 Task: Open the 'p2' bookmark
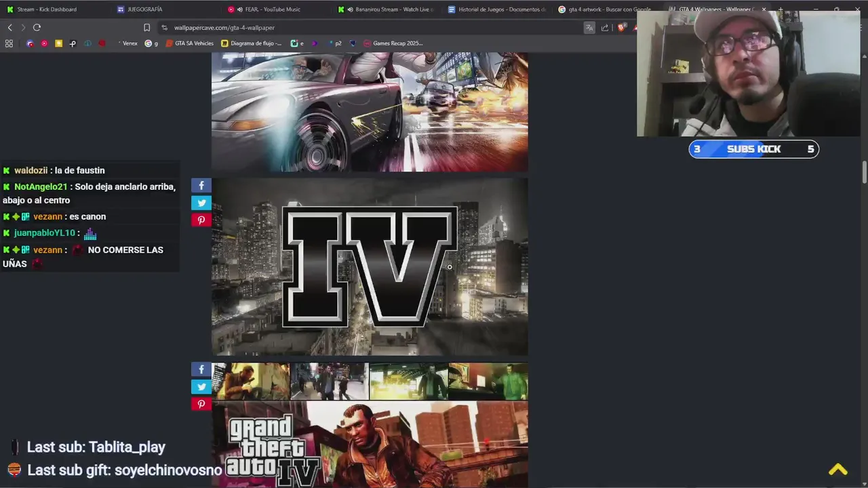coord(335,43)
